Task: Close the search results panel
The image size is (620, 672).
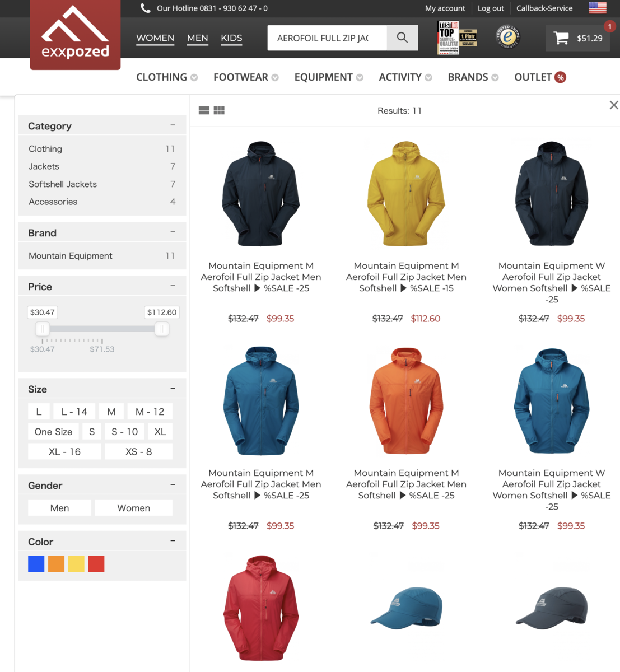Action: 614,105
